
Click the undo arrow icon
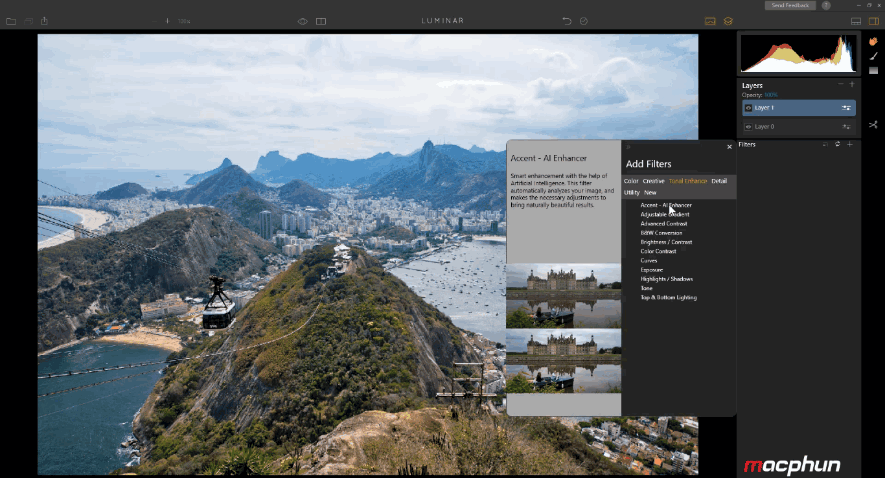point(567,21)
